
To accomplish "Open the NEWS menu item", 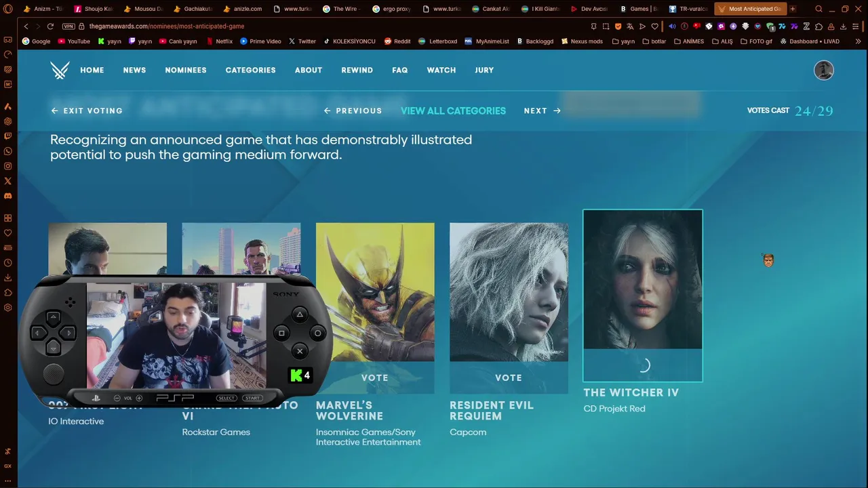I will coord(134,70).
